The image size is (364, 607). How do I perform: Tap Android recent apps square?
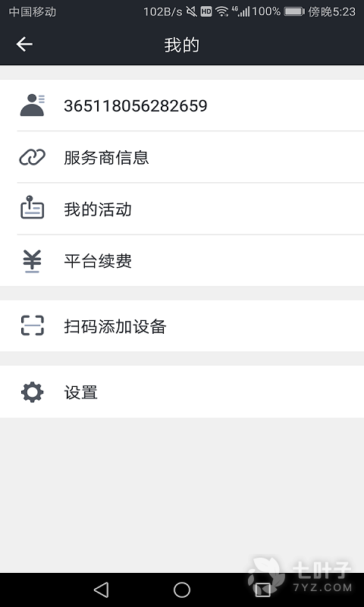[x=262, y=590]
